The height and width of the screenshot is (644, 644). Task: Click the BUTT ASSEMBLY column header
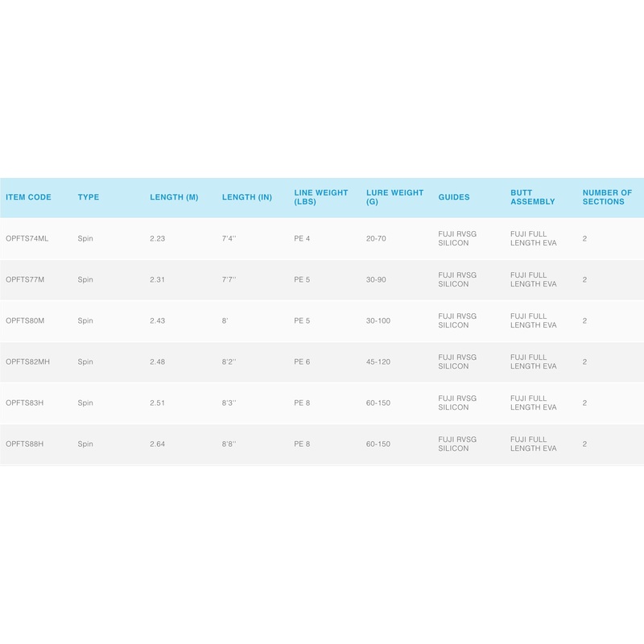[x=533, y=197]
